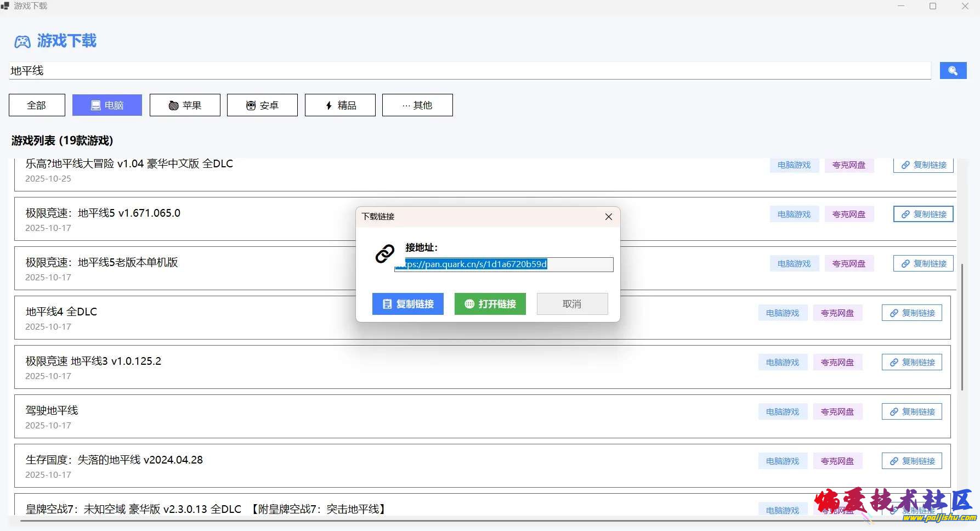Image resolution: width=980 pixels, height=531 pixels.
Task: Click 取消 to dismiss the dialog
Action: (x=572, y=304)
